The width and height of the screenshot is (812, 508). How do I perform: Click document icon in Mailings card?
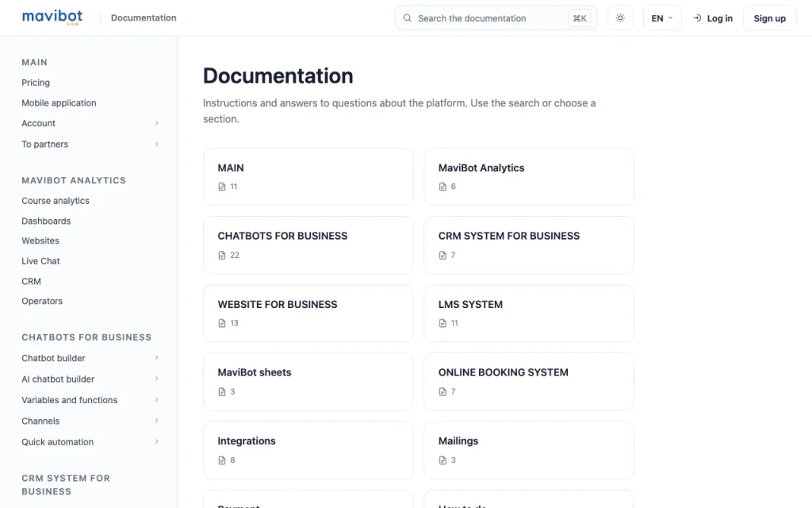(x=442, y=460)
